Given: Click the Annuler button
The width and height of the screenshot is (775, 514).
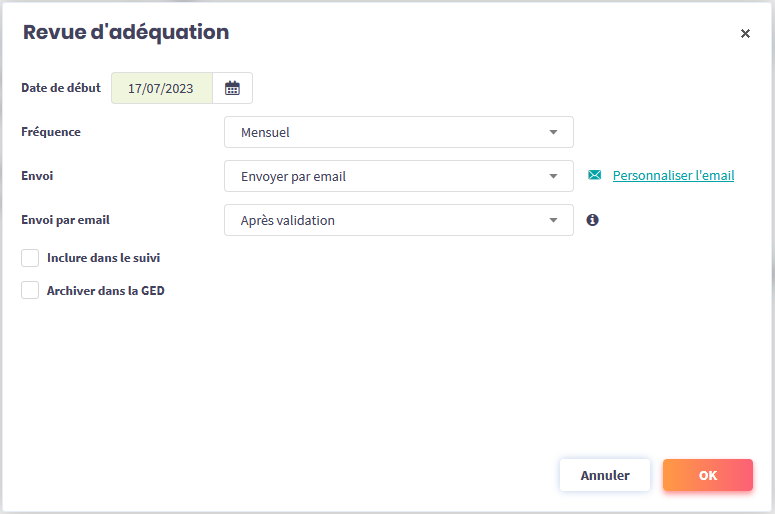Looking at the screenshot, I should pyautogui.click(x=605, y=475).
